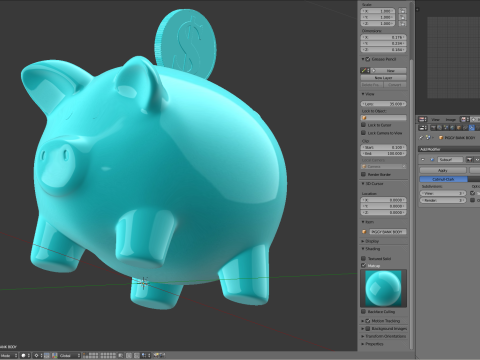This screenshot has width=480, height=360.
Task: Expand the Display panel
Action: click(x=363, y=241)
